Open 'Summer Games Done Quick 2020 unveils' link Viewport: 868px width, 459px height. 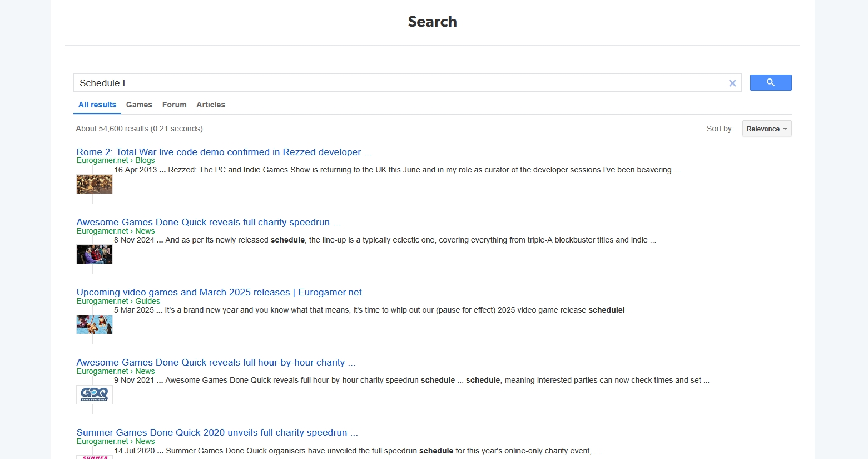217,432
